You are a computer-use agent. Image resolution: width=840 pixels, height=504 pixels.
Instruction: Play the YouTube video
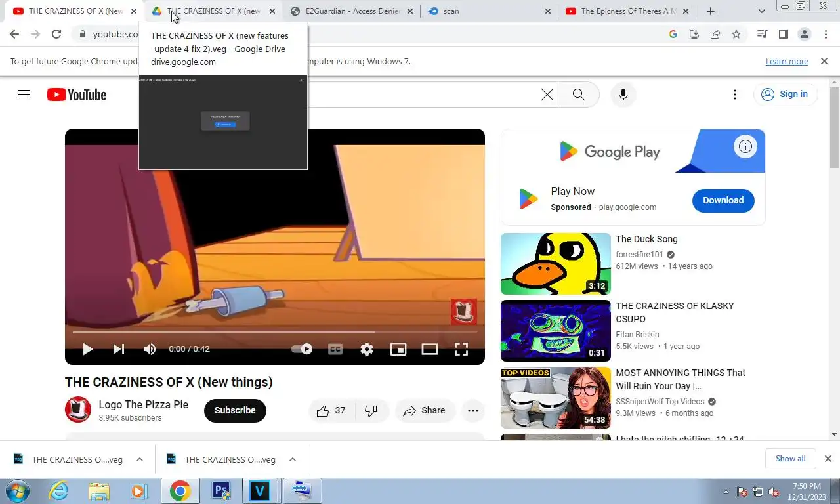click(x=87, y=349)
